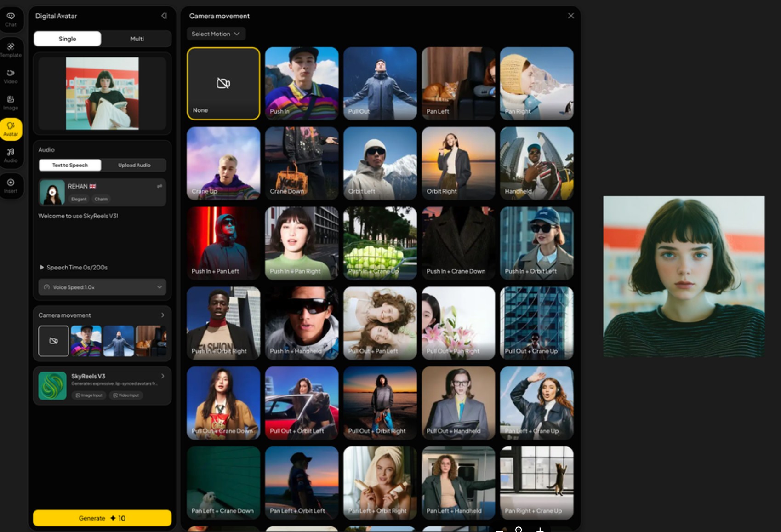Open the Template section in the sidebar
The height and width of the screenshot is (532, 781).
[x=11, y=50]
